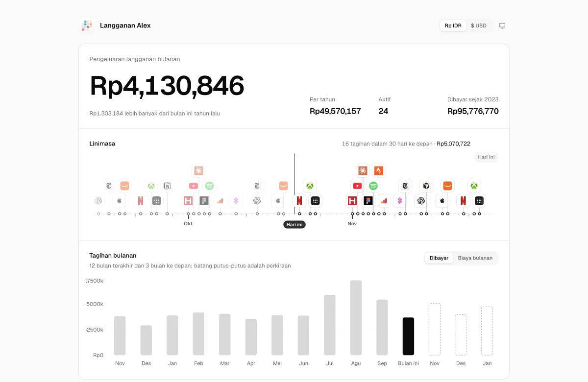Click the Netflix icon beside the today line

point(299,201)
